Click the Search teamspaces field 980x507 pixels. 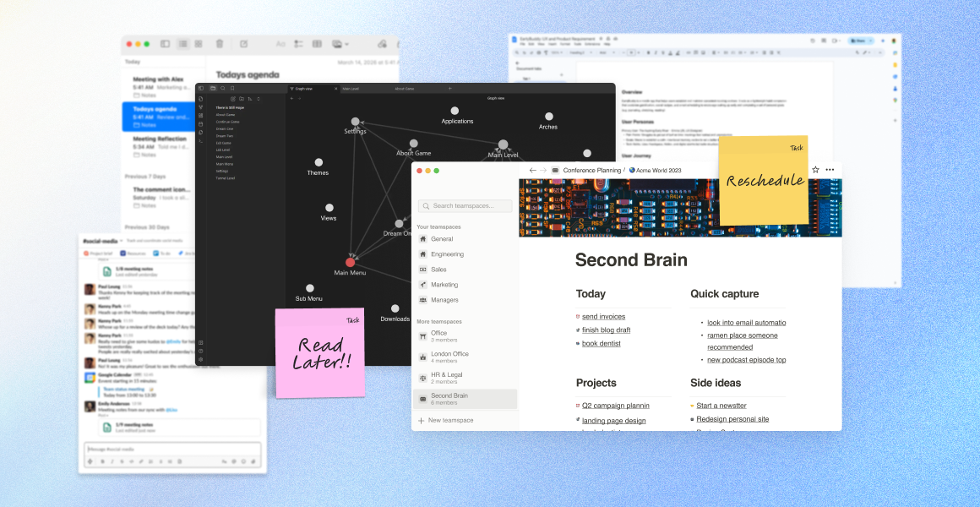[465, 205]
